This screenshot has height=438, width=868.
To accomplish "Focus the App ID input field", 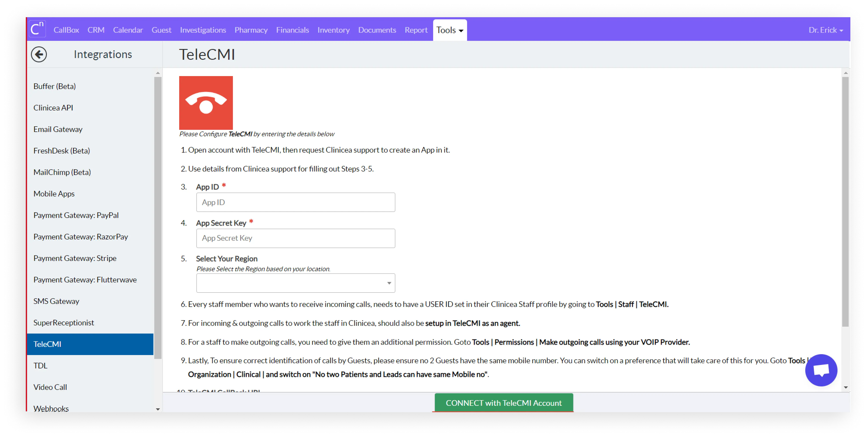I will click(x=295, y=202).
